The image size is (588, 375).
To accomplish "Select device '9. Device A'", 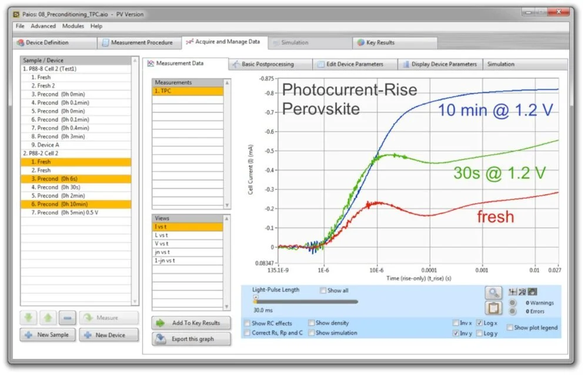I will point(76,145).
